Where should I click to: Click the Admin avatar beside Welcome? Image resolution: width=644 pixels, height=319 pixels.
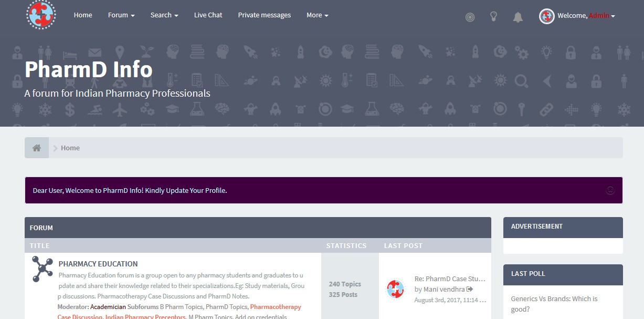[x=547, y=16]
